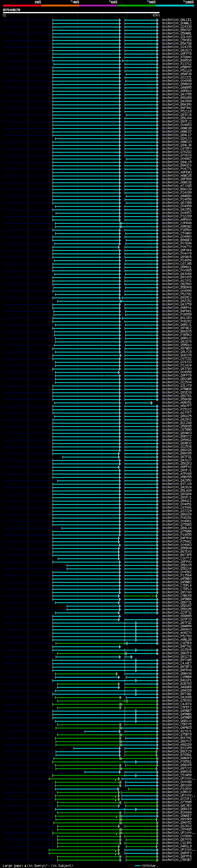Click the red ~20% identity legend bar
The height and width of the screenshot is (868, 197).
click(x=22, y=6)
